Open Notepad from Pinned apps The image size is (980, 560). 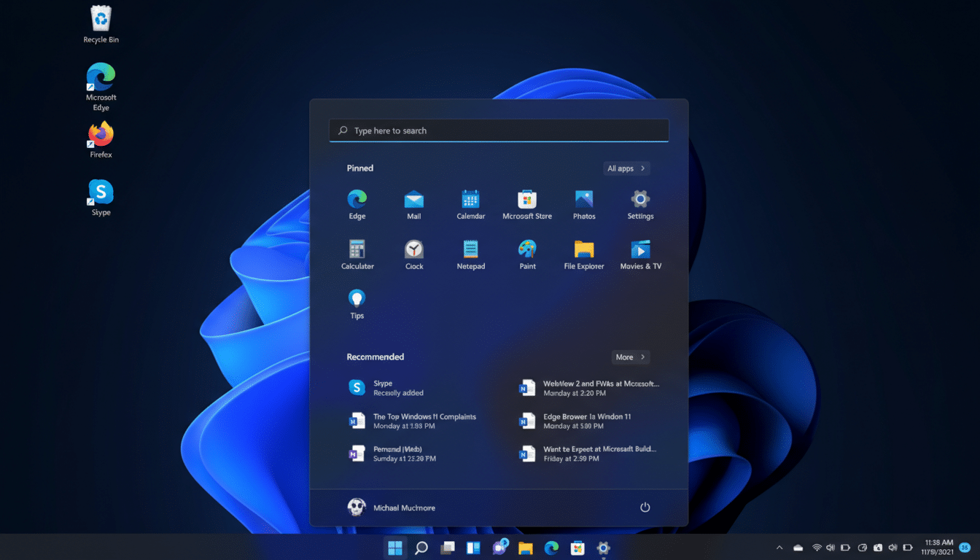(x=470, y=253)
